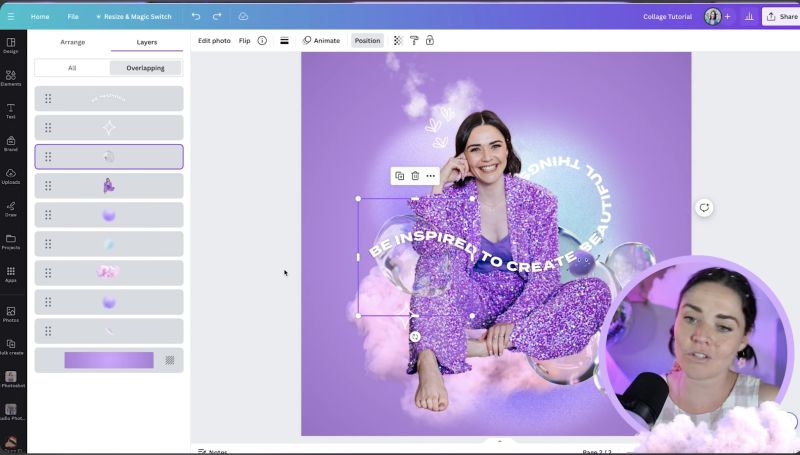Show Overlapping layers filter
The image size is (800, 455).
point(145,68)
